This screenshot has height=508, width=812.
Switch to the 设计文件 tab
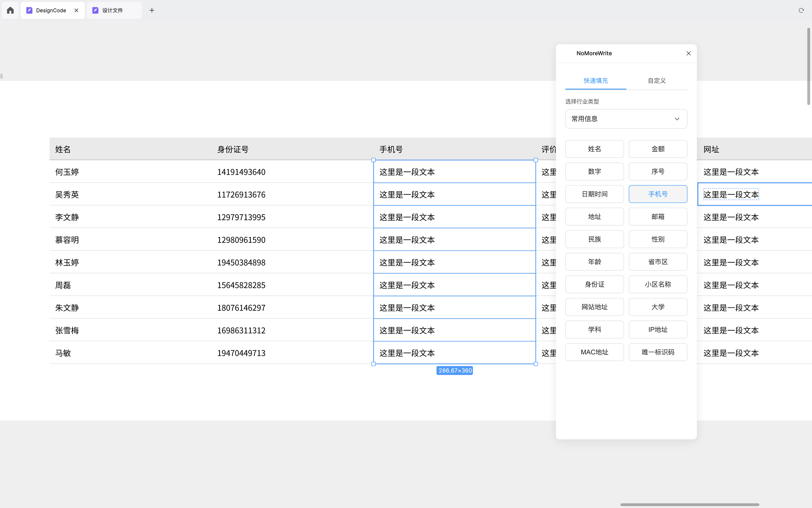[x=114, y=10]
